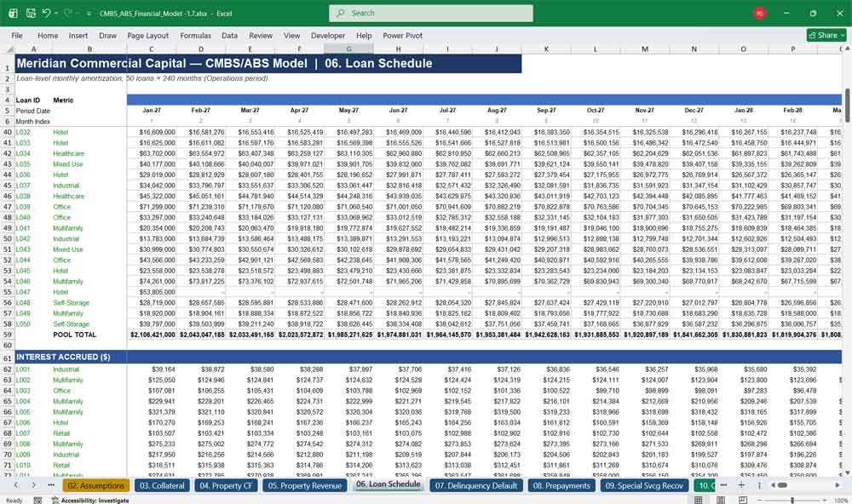Image resolution: width=852 pixels, height=504 pixels.
Task: Switch to 02. Assumptions sheet
Action: 95,485
